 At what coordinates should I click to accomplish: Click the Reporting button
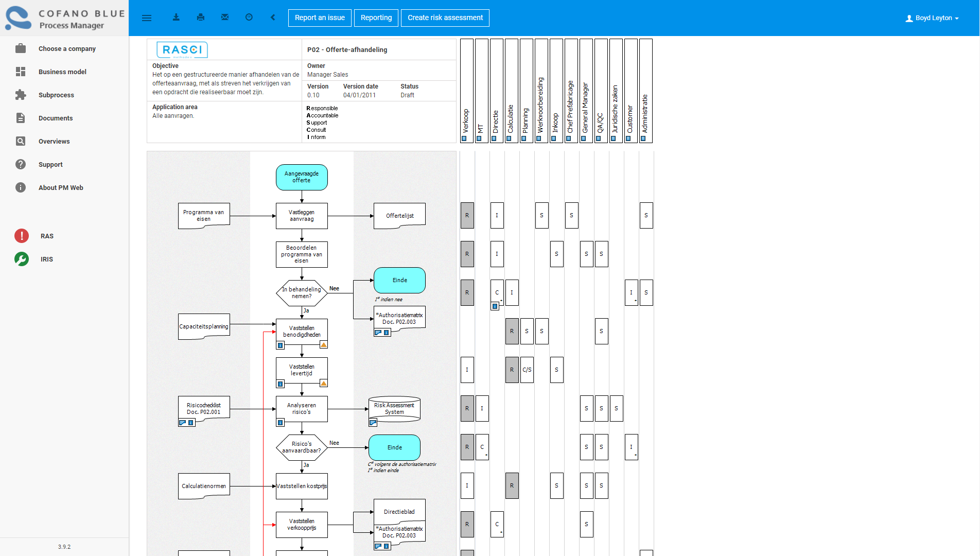click(376, 18)
